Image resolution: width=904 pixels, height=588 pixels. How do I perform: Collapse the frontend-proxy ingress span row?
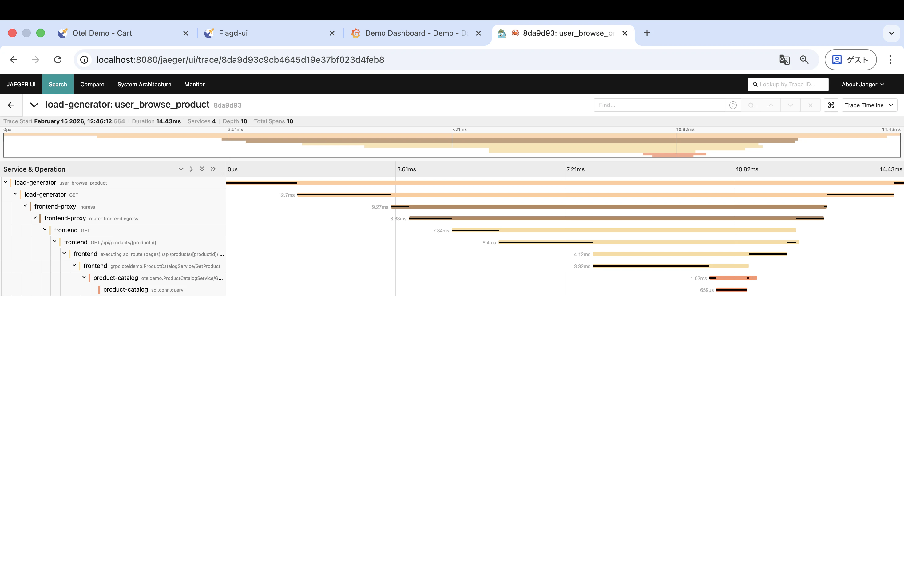[x=25, y=206]
